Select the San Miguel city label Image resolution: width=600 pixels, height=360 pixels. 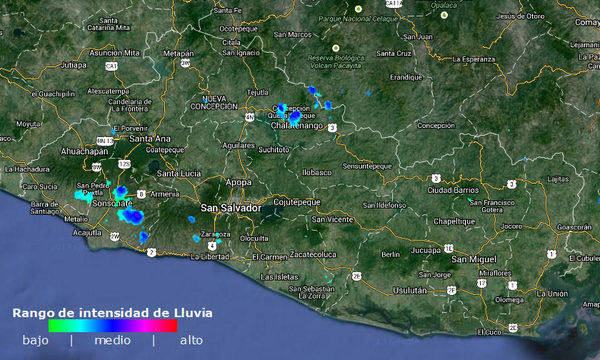coord(474,259)
